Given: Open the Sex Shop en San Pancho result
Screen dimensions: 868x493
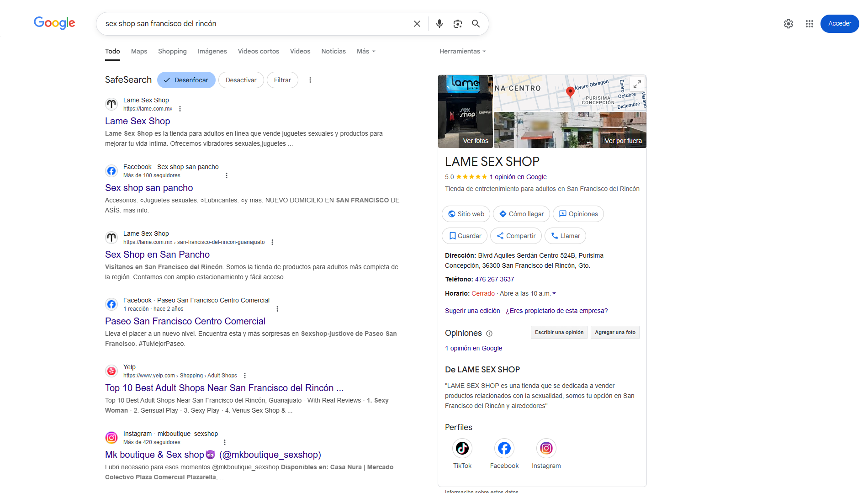Looking at the screenshot, I should click(157, 254).
